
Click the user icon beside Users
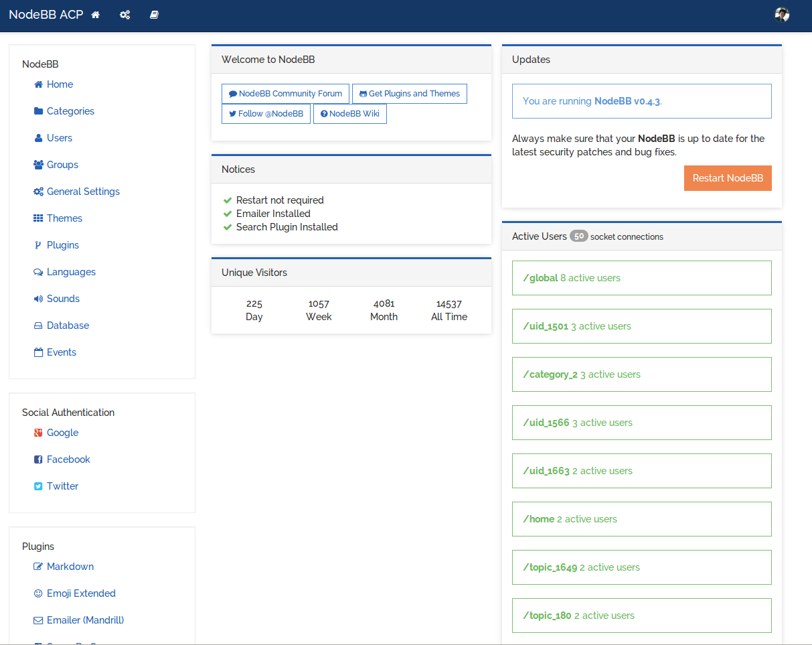click(x=38, y=138)
